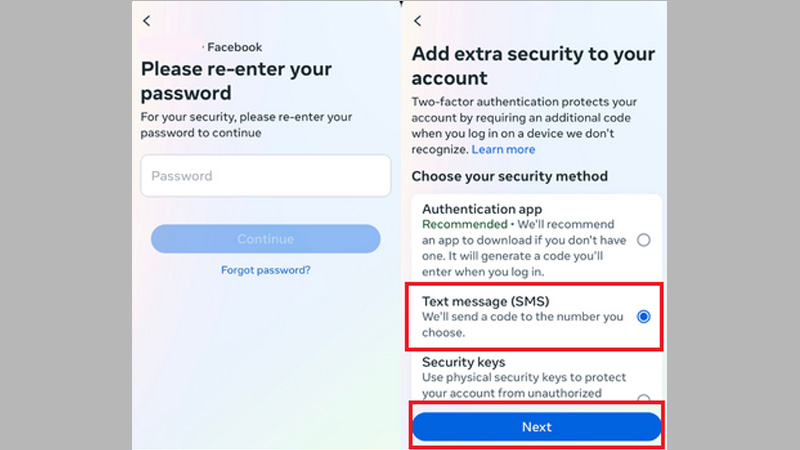Viewport: 800px width, 450px height.
Task: Open the Learn more link
Action: [x=503, y=149]
